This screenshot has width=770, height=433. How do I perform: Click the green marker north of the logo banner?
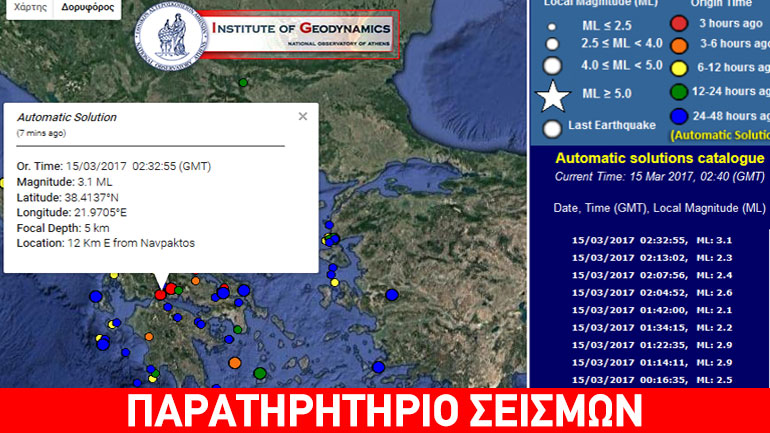(243, 82)
